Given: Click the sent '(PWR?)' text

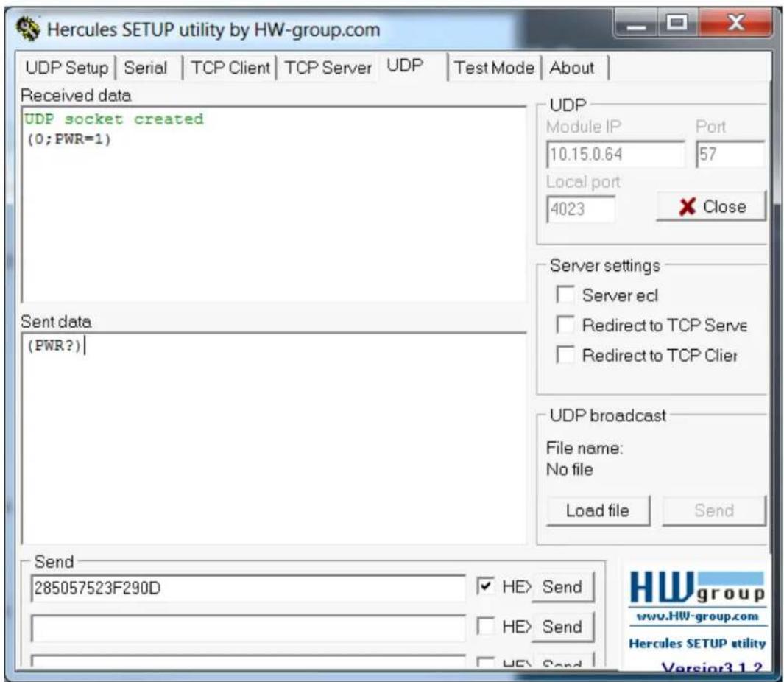Looking at the screenshot, I should click(x=54, y=345).
